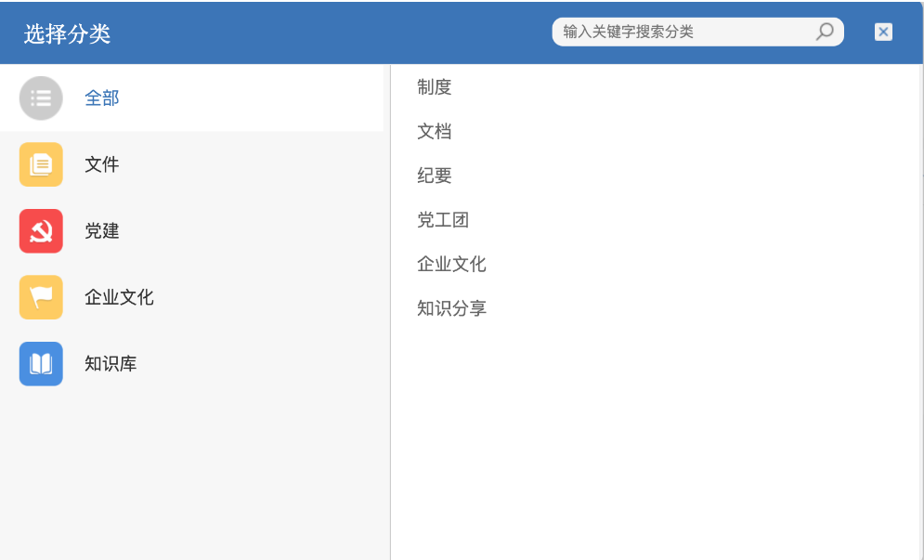Focus the 输入关键字搜索分类 search field
The width and height of the screenshot is (924, 560).
click(x=683, y=32)
